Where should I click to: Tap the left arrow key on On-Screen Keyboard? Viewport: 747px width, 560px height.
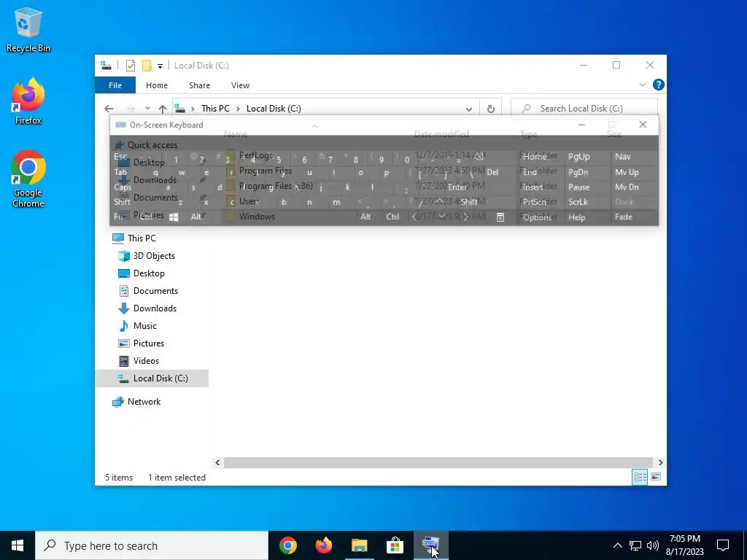point(415,217)
